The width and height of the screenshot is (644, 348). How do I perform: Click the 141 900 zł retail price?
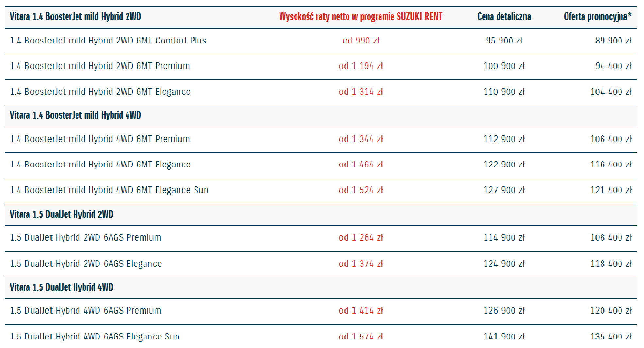pyautogui.click(x=504, y=337)
